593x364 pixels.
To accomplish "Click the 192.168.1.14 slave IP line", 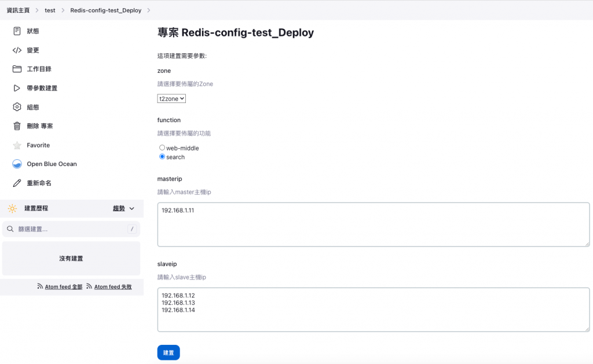I will click(x=178, y=310).
